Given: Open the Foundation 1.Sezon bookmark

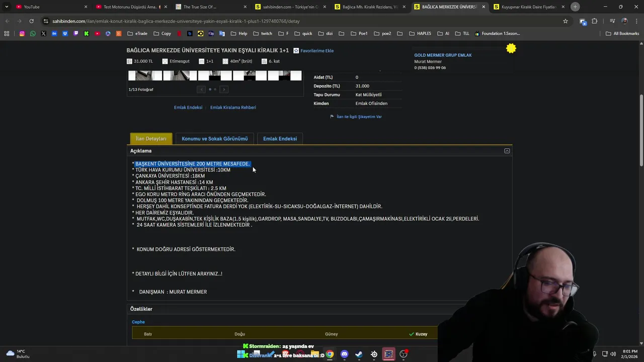Looking at the screenshot, I should point(497,34).
